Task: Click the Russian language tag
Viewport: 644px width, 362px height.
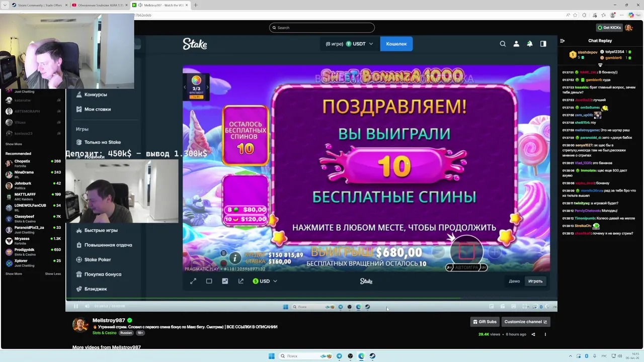Action: coord(126,333)
